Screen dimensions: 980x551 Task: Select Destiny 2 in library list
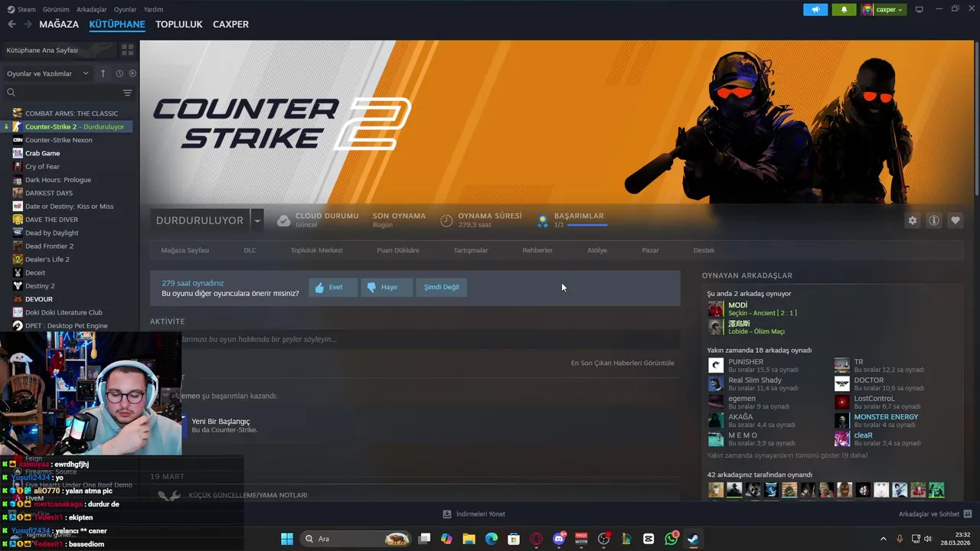(40, 286)
